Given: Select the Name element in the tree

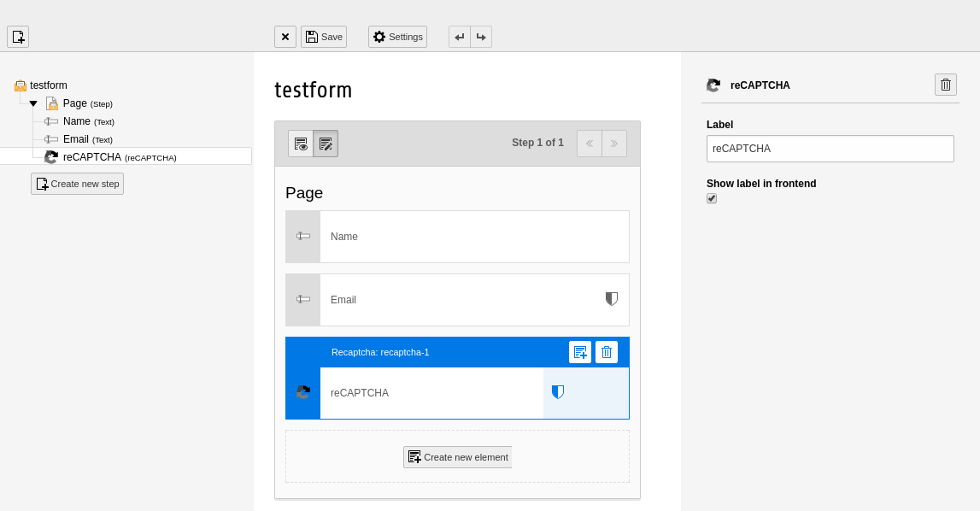Looking at the screenshot, I should pyautogui.click(x=76, y=120).
